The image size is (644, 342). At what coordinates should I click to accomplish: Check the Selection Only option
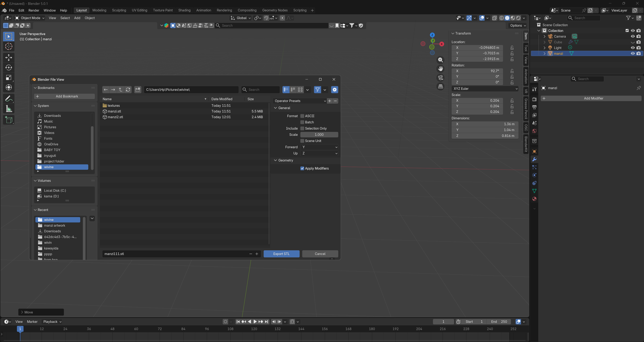[x=302, y=128]
